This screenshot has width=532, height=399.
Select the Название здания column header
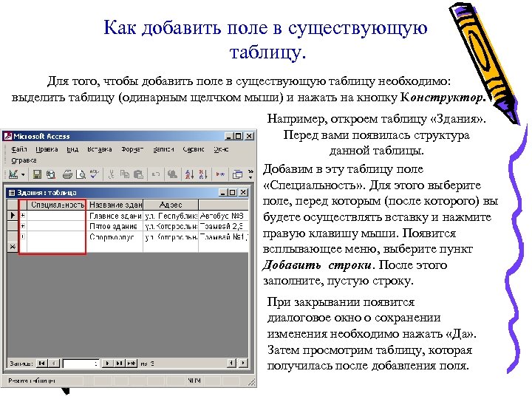coord(115,205)
